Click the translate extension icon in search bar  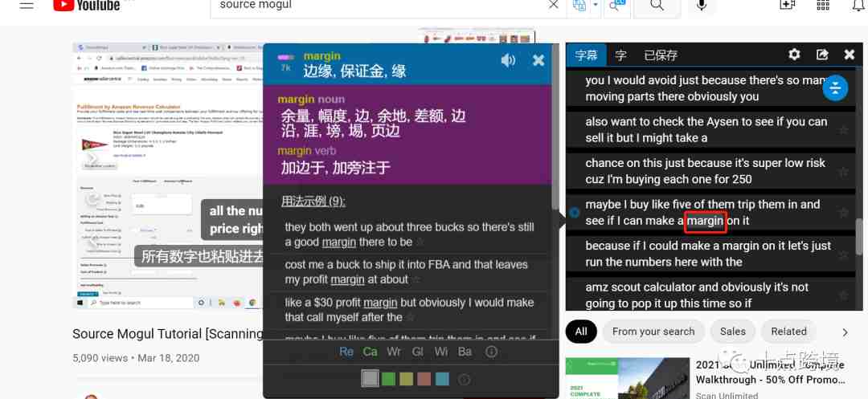(579, 6)
